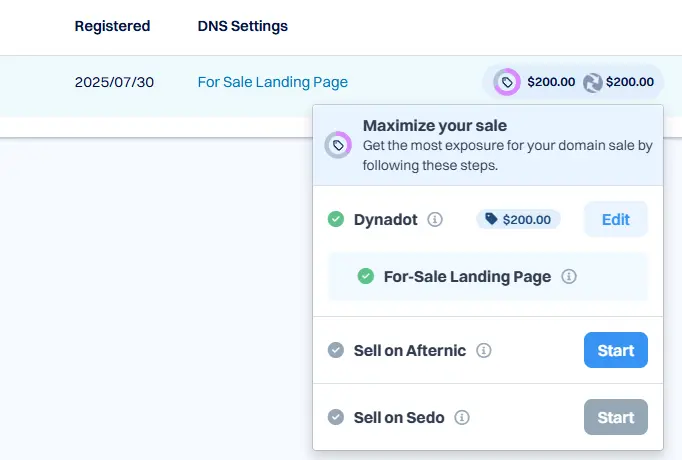Click the green check next to Dynadot
682x460 pixels.
click(x=336, y=219)
